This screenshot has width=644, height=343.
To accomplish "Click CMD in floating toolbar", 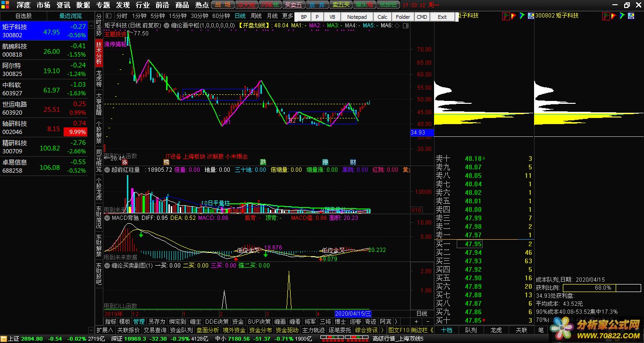I will (422, 17).
